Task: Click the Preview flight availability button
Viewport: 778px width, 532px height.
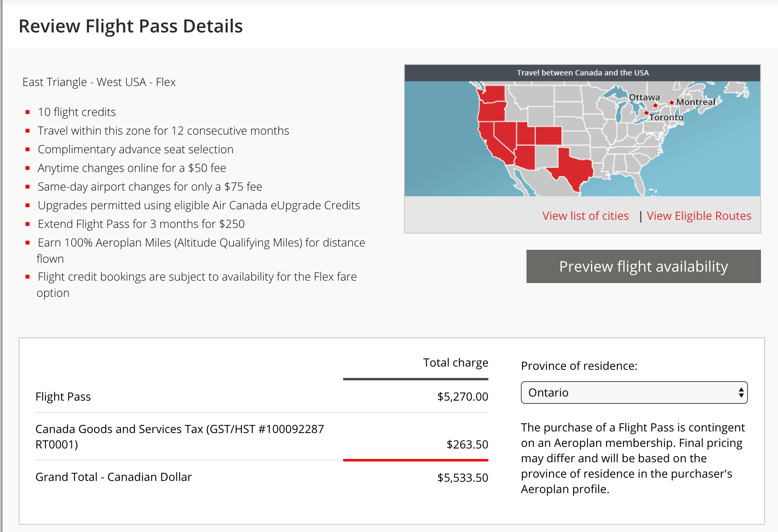Action: point(643,266)
